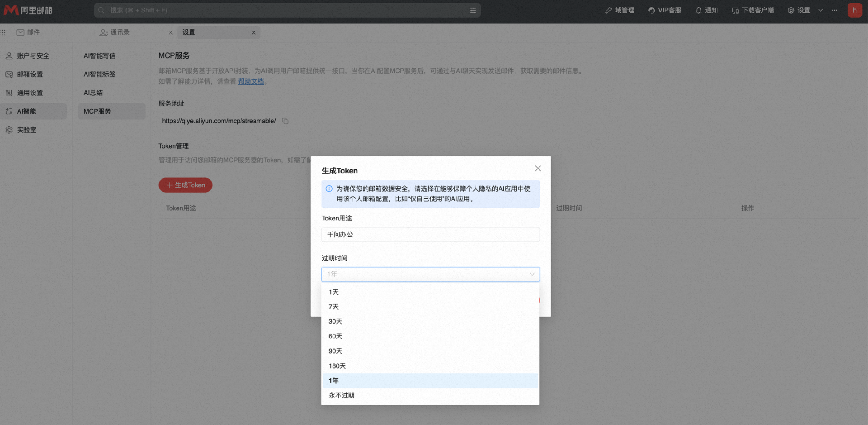Open the 帮助文档 link

pyautogui.click(x=251, y=81)
